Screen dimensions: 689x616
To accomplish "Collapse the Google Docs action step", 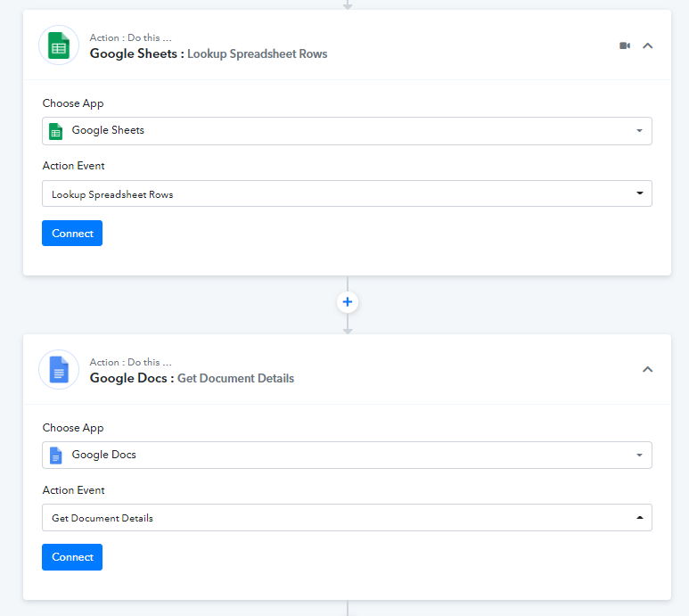I will (648, 370).
